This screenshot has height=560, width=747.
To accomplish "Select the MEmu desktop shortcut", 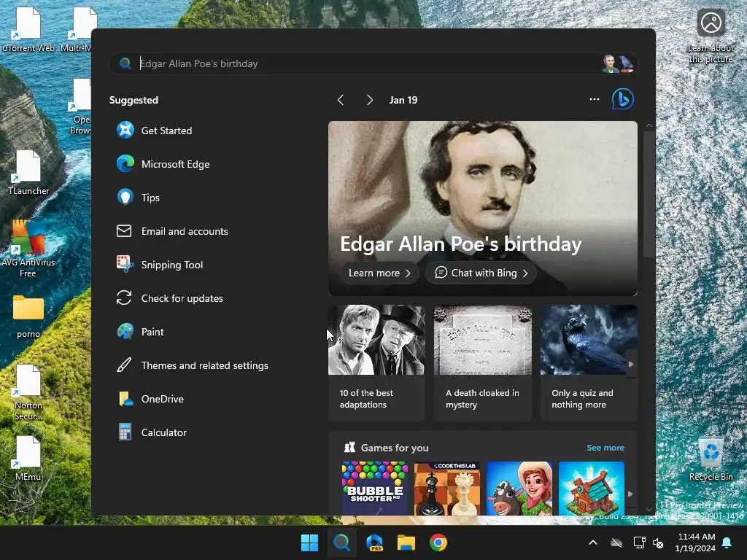I will [x=28, y=458].
